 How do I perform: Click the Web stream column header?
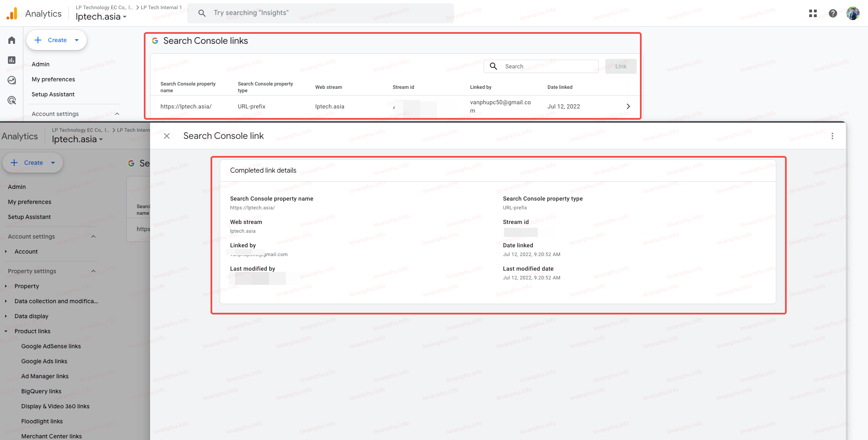click(329, 87)
